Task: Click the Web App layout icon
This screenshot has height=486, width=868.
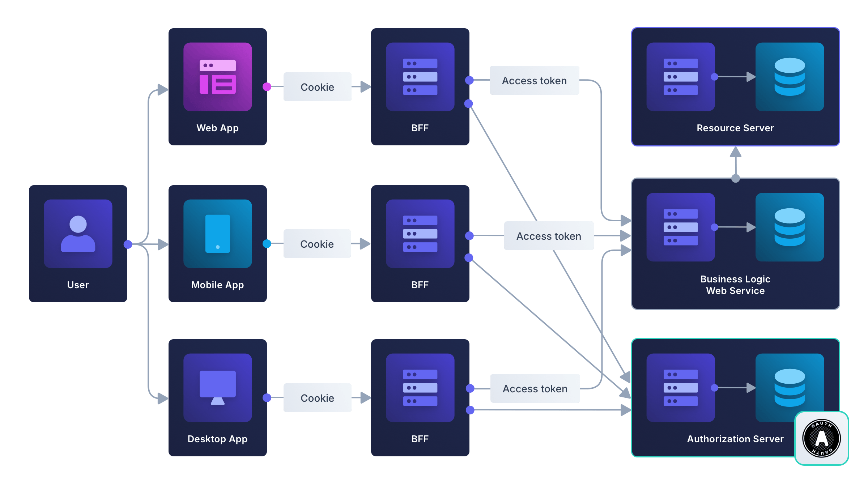Action: [x=218, y=77]
